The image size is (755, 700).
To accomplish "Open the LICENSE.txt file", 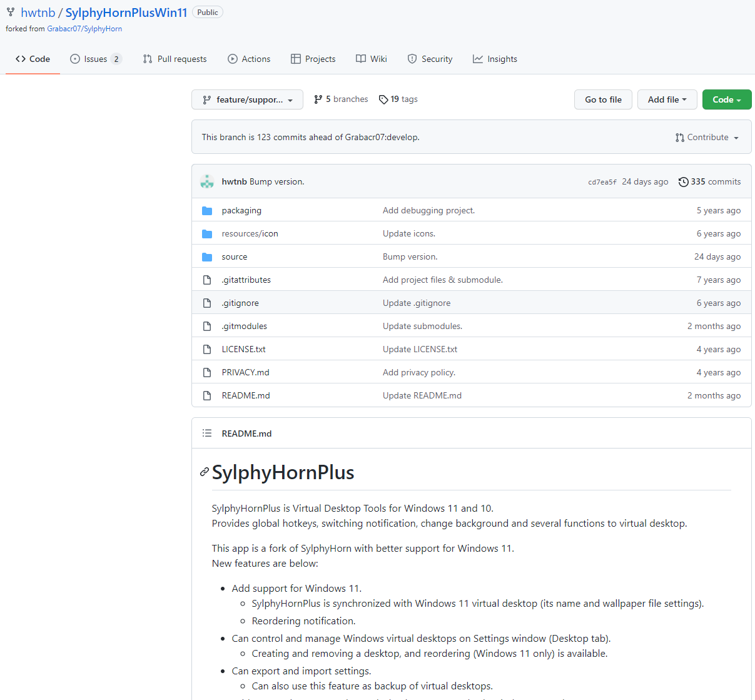I will click(x=244, y=349).
